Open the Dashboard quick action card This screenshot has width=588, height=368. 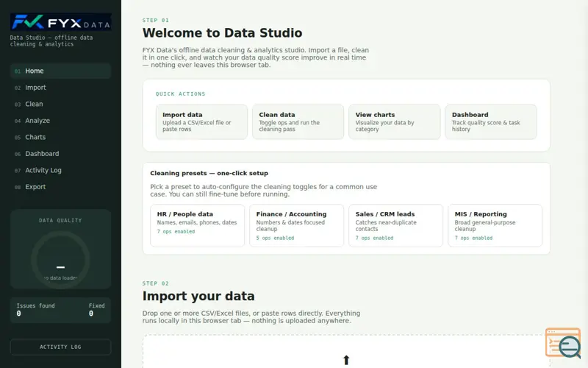[491, 122]
